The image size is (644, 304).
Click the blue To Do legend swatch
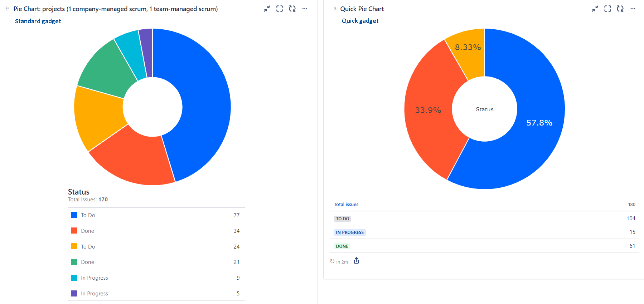point(74,215)
